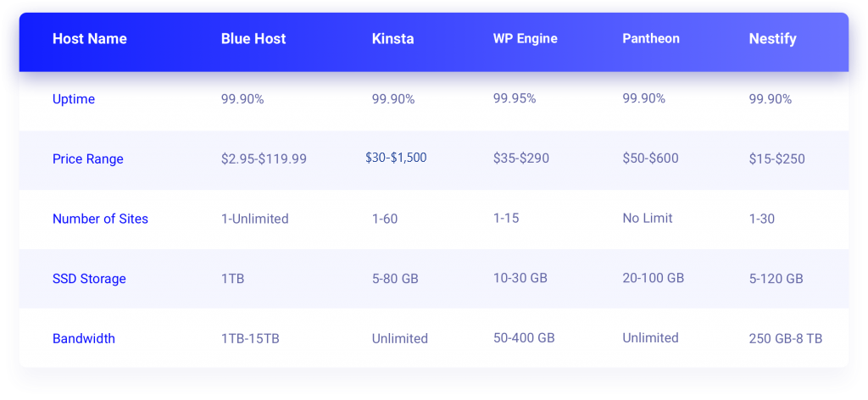
Task: Click the Pantheon column header
Action: coord(651,39)
